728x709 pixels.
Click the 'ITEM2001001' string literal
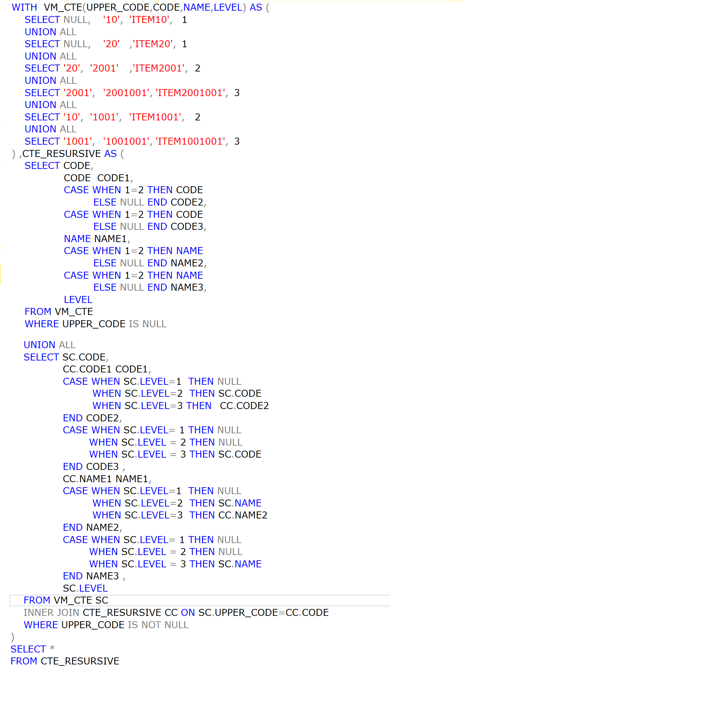pyautogui.click(x=190, y=93)
